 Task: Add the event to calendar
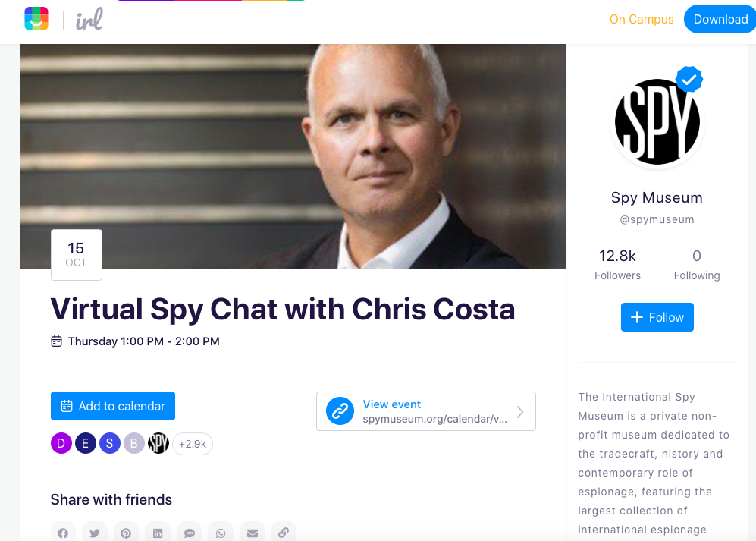coord(113,406)
